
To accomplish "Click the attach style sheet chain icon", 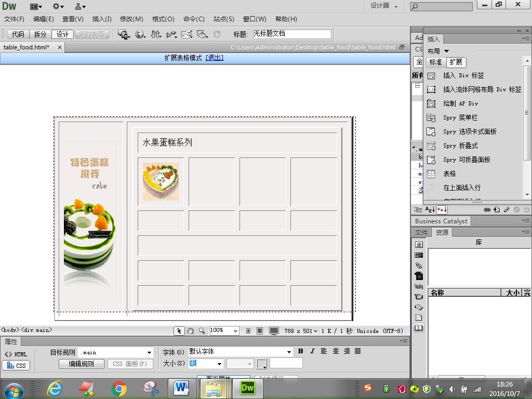I will (x=487, y=210).
